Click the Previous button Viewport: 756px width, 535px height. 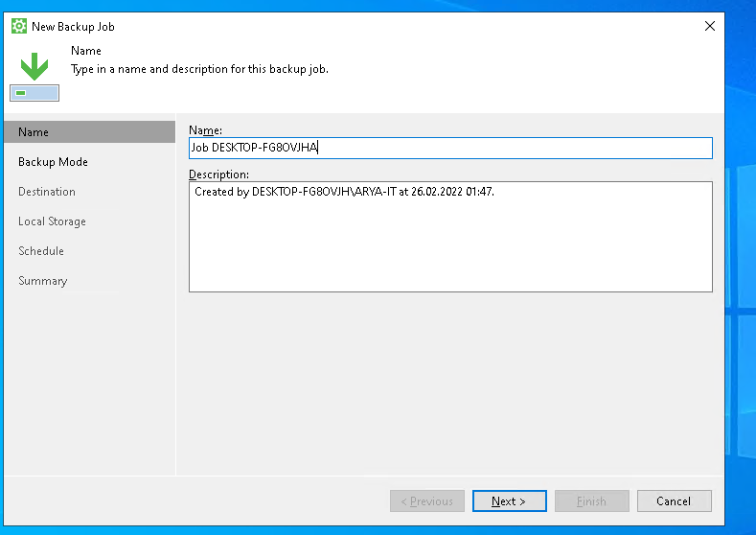point(426,501)
